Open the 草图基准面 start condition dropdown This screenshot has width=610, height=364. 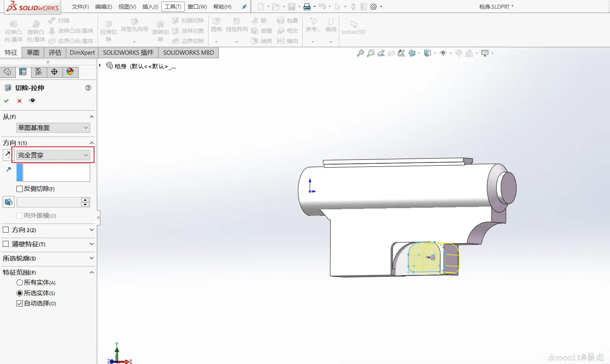point(53,128)
